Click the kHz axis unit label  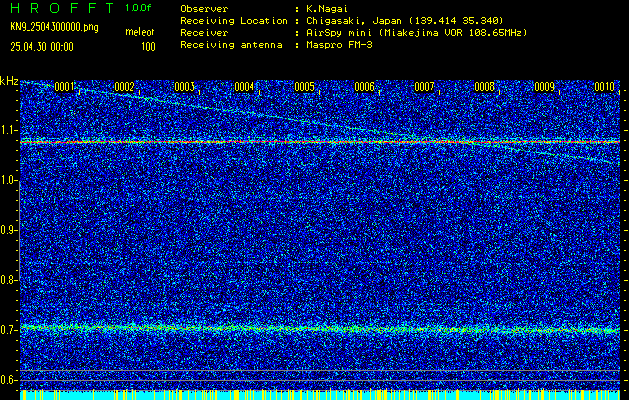point(9,81)
